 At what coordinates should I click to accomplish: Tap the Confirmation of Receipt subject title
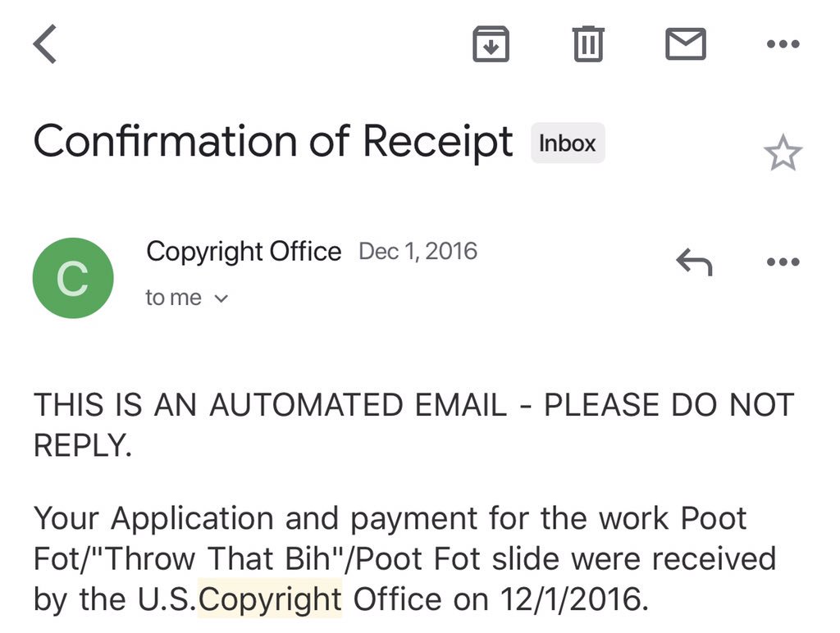[x=273, y=141]
